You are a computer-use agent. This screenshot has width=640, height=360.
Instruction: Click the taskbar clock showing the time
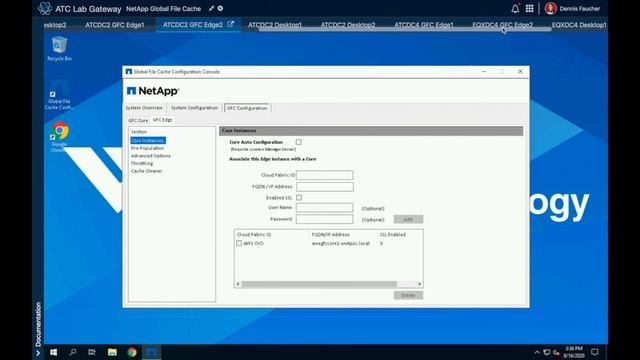pyautogui.click(x=573, y=352)
